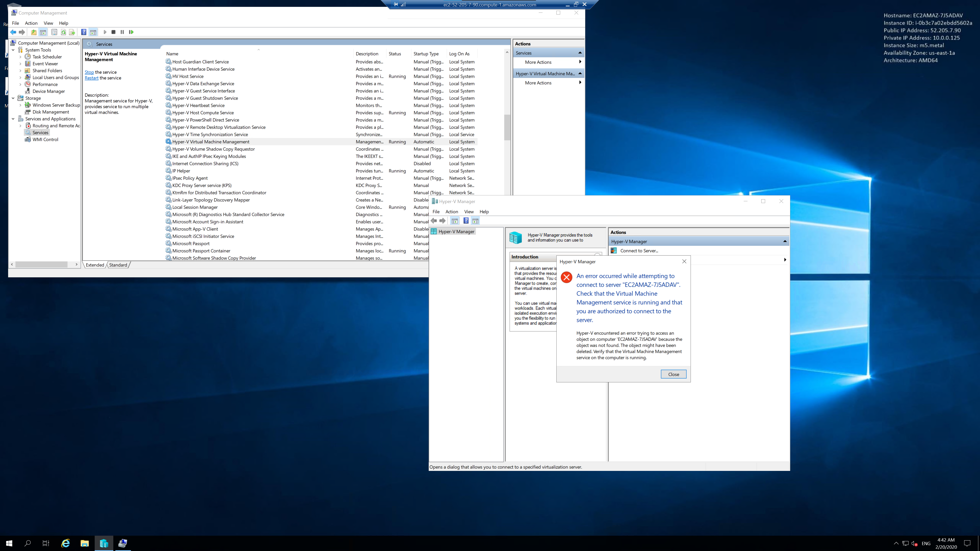Click the Restart the service link
This screenshot has width=980, height=551.
coord(91,78)
